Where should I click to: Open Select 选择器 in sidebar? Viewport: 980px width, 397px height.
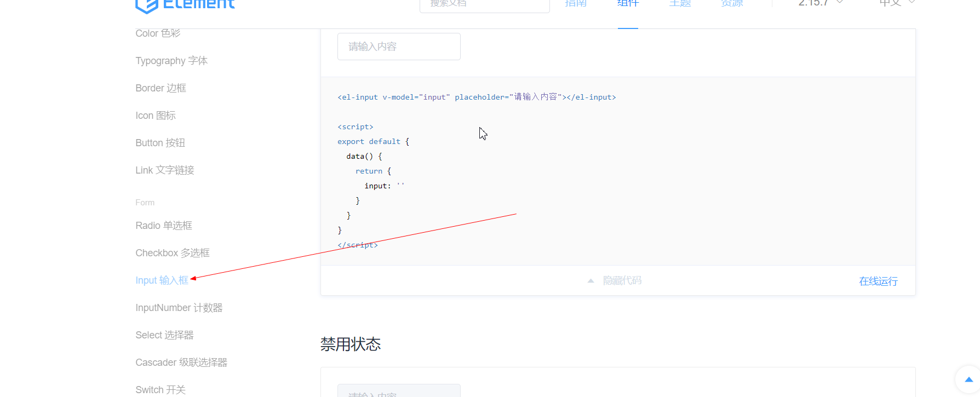coord(165,335)
